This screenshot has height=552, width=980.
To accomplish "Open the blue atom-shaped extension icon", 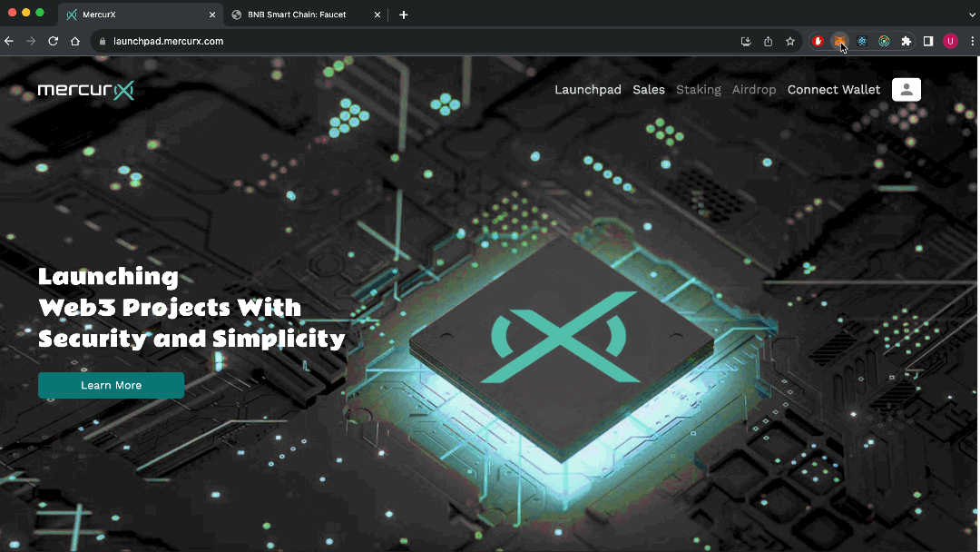I will tap(862, 41).
